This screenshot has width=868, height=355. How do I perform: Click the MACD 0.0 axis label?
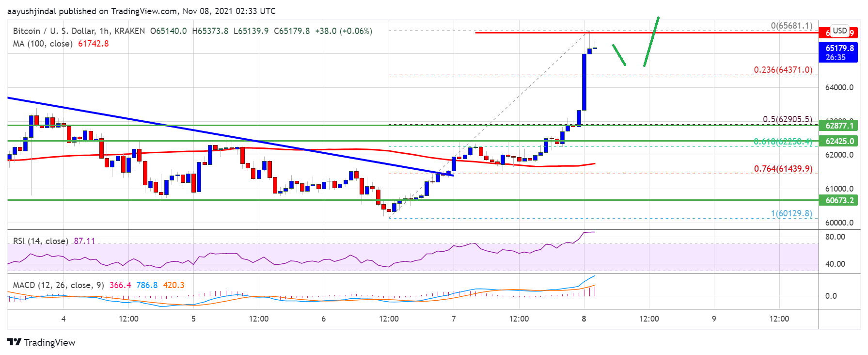[831, 296]
